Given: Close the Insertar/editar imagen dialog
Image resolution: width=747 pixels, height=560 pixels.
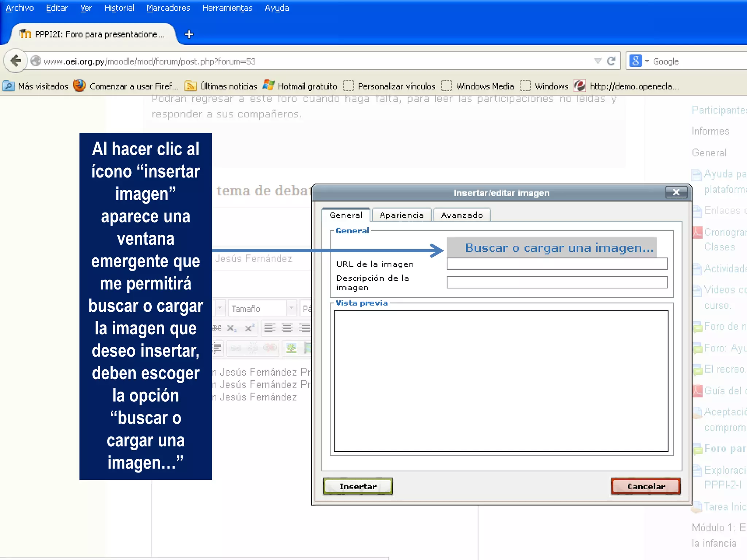Looking at the screenshot, I should [676, 192].
